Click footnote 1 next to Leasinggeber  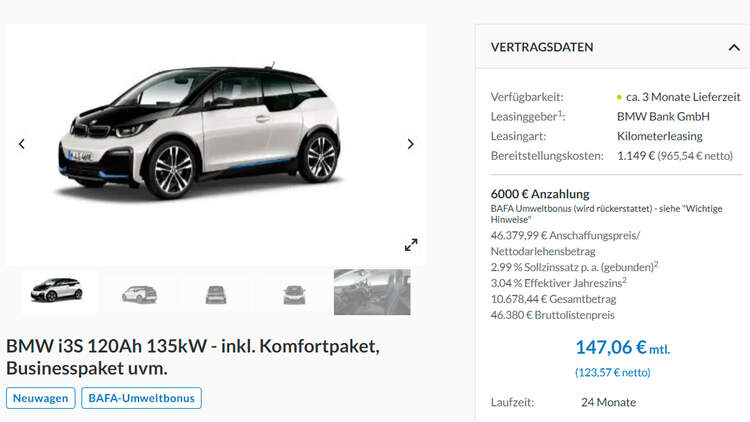[560, 113]
